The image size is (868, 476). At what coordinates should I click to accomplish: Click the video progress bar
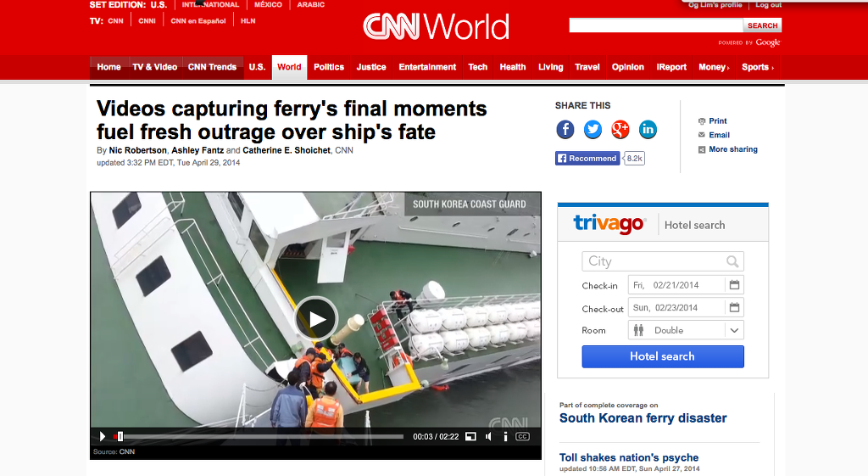(259, 437)
